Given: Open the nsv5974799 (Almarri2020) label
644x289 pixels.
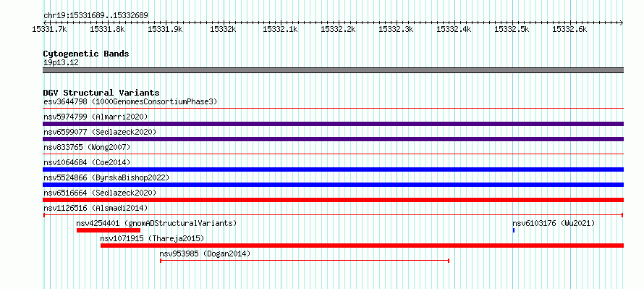Looking at the screenshot, I should [96, 117].
